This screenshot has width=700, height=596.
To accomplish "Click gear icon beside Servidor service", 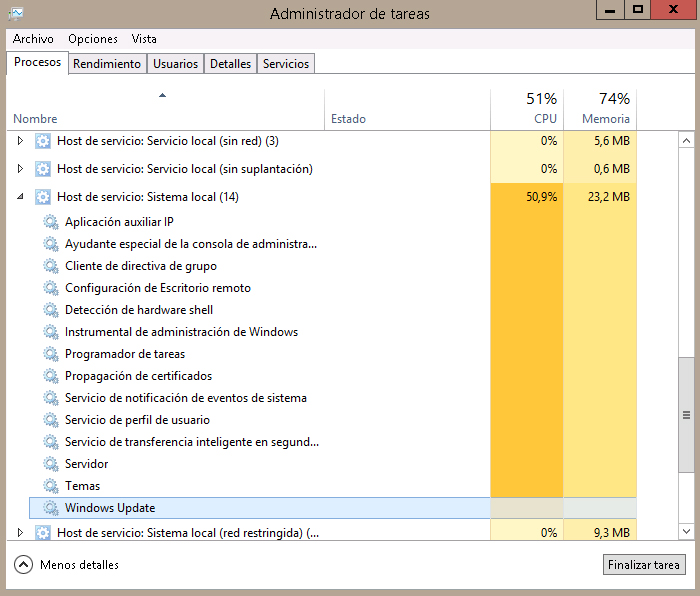I will [x=51, y=464].
